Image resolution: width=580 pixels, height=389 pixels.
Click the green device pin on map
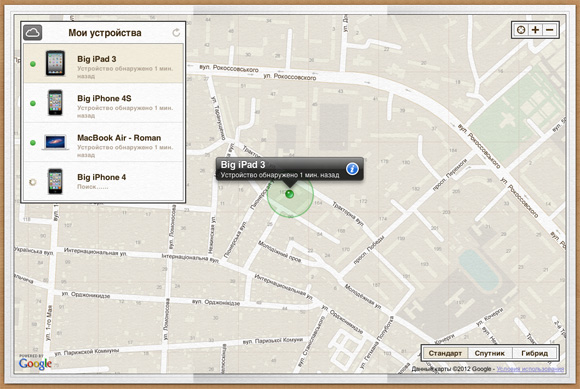tap(290, 194)
